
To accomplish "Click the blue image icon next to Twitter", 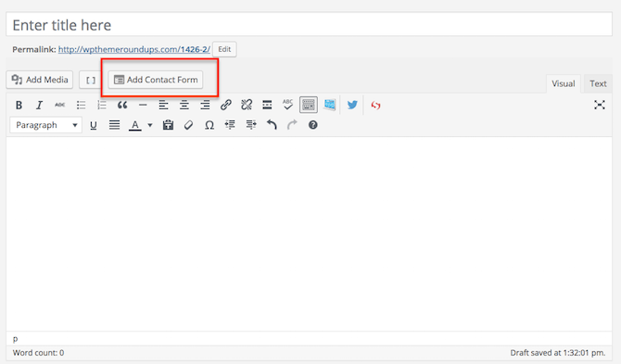I will click(x=330, y=105).
